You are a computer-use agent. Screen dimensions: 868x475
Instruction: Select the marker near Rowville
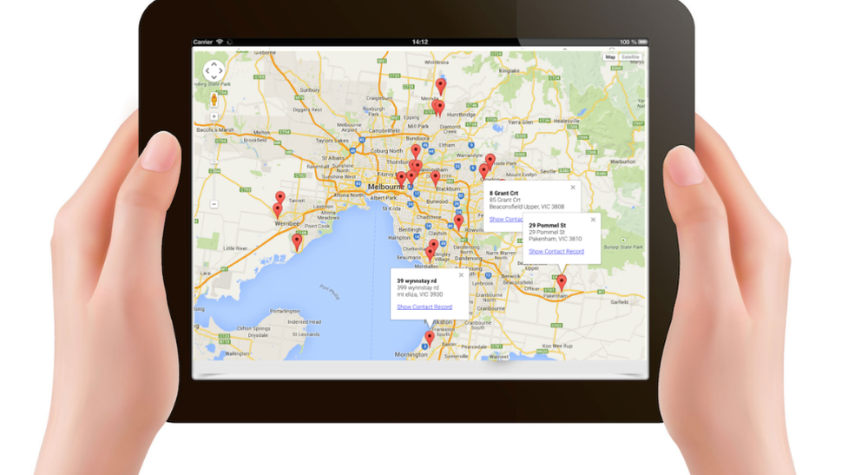coord(458,222)
